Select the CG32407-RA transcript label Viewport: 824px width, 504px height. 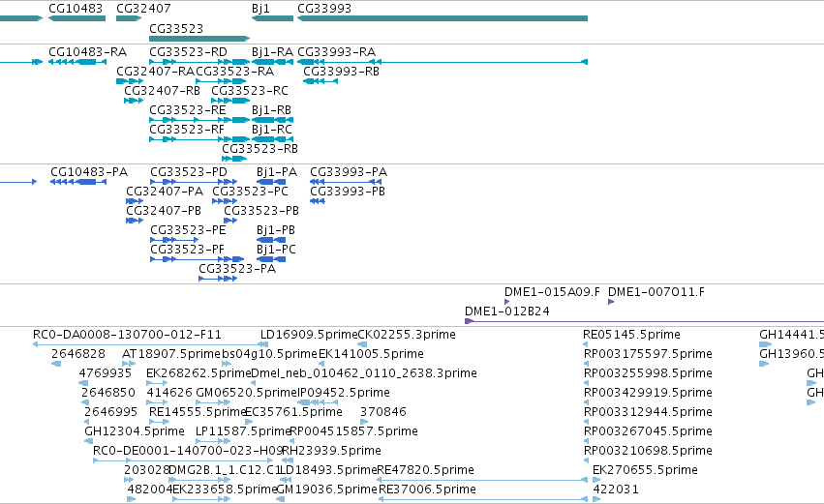(156, 72)
